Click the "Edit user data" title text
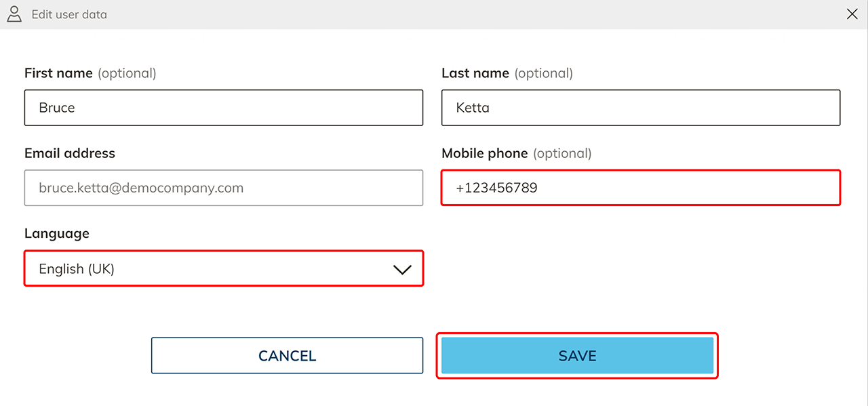Image resolution: width=868 pixels, height=406 pixels. [69, 14]
